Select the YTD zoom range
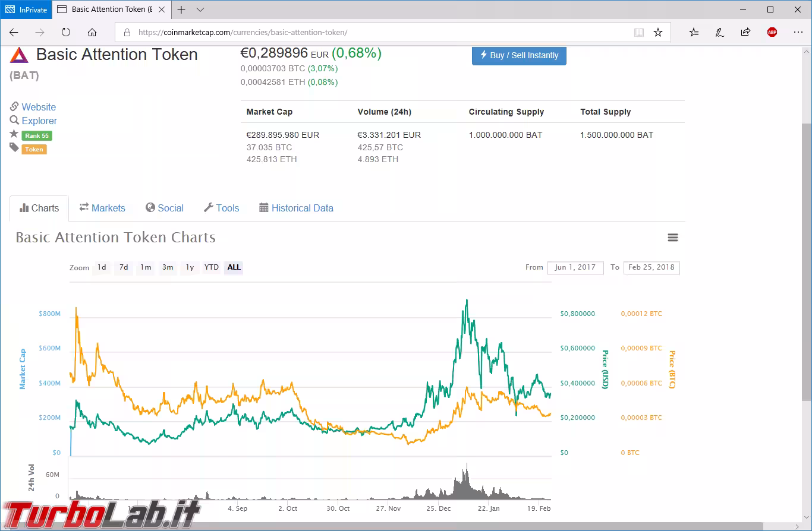 pos(212,267)
